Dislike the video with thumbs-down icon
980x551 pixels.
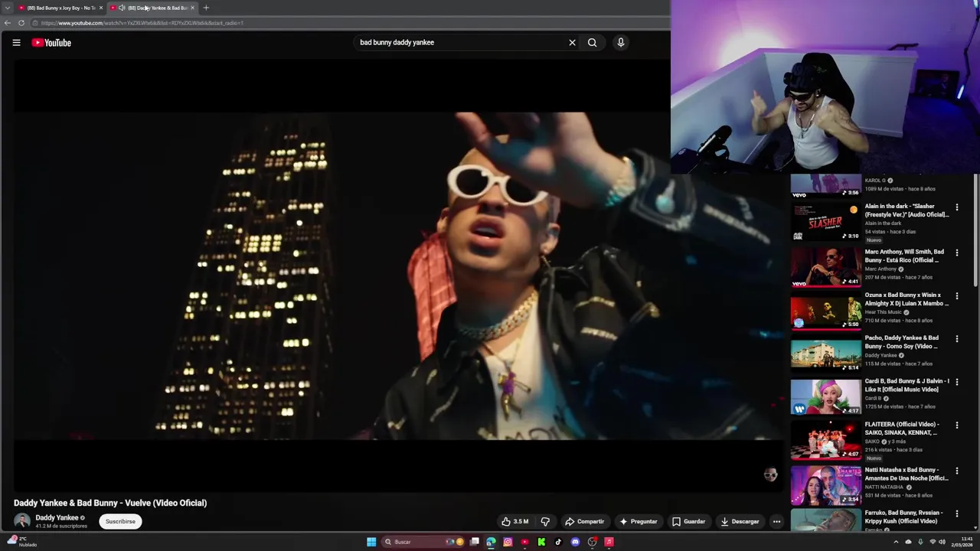[545, 522]
